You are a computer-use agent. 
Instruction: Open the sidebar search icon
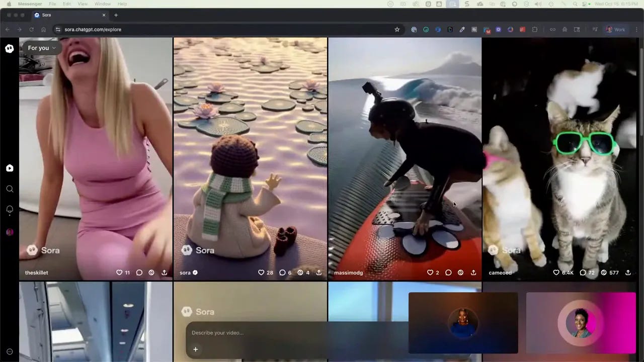pos(10,189)
